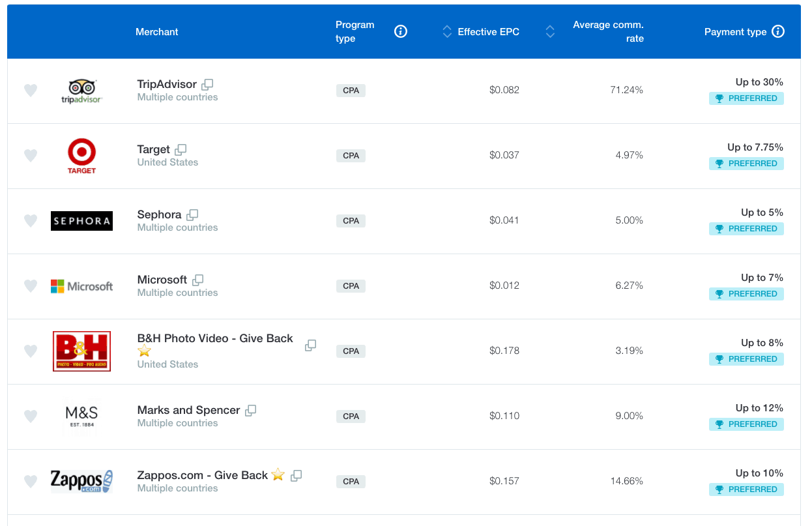The image size is (812, 526).
Task: Sort by Average comm. rate arrows
Action: pos(550,31)
